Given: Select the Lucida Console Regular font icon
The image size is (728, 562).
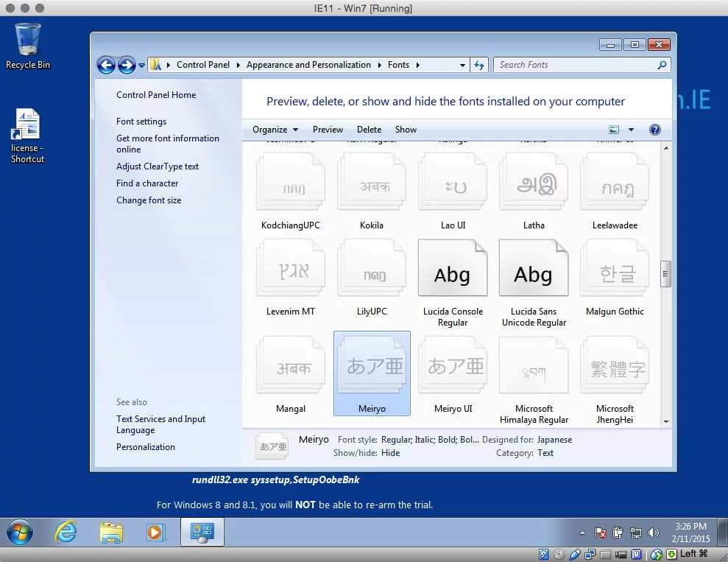Looking at the screenshot, I should pos(453,267).
